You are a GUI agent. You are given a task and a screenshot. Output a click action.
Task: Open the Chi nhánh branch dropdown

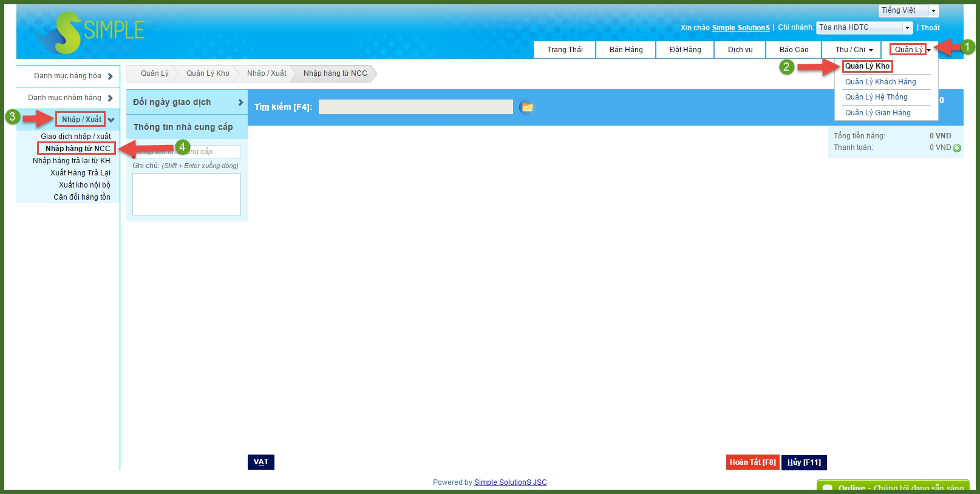907,28
